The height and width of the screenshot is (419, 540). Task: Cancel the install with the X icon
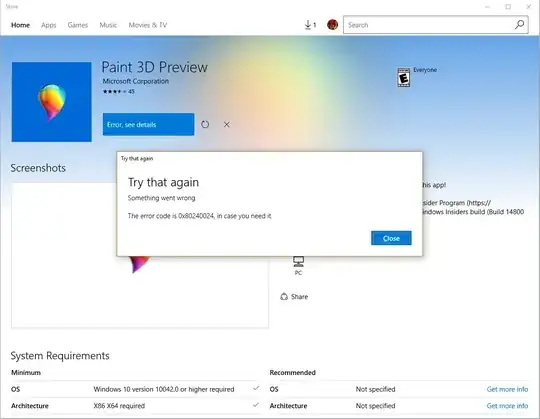(227, 124)
